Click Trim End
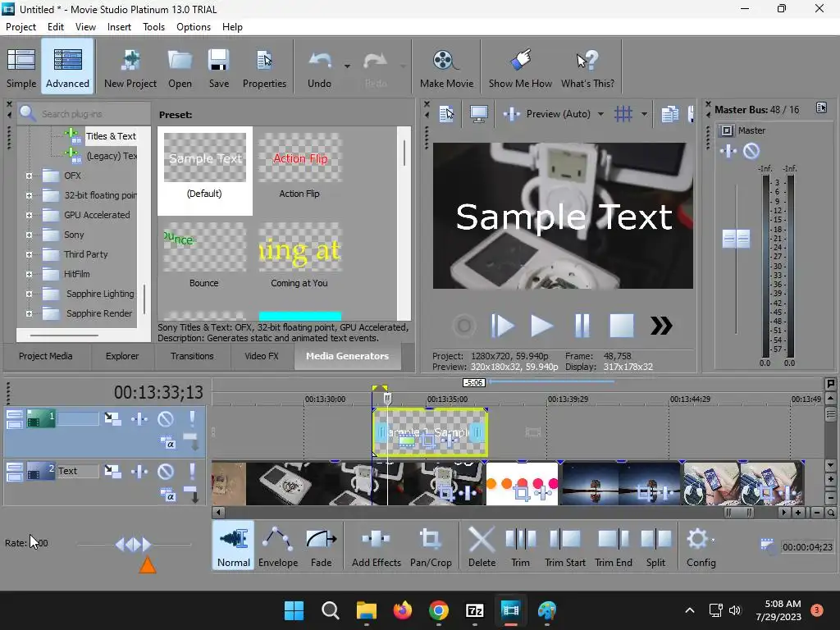The height and width of the screenshot is (630, 840). (x=614, y=546)
